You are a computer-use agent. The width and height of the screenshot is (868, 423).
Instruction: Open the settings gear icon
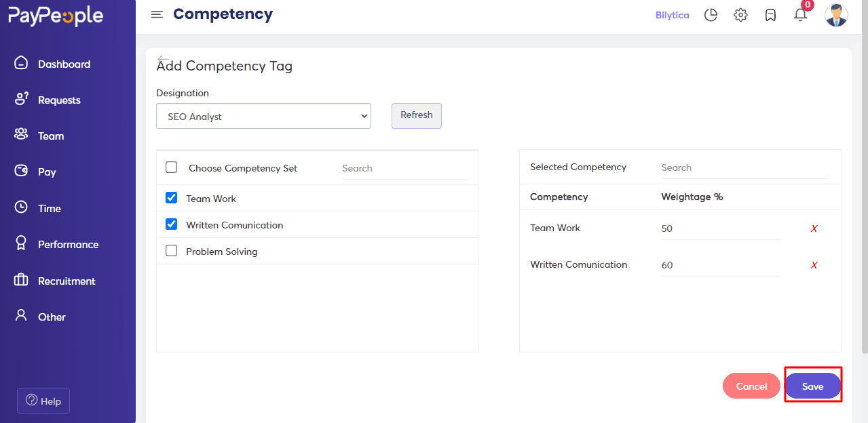point(740,15)
